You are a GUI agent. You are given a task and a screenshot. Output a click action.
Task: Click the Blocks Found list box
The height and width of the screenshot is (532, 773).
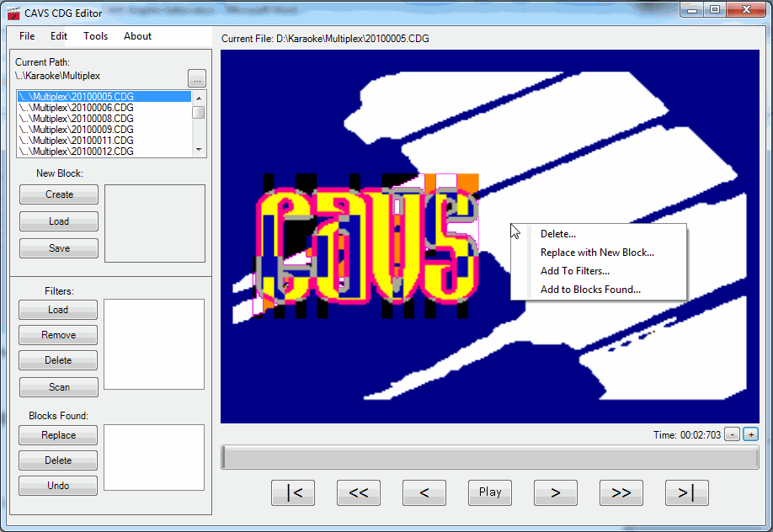click(154, 458)
